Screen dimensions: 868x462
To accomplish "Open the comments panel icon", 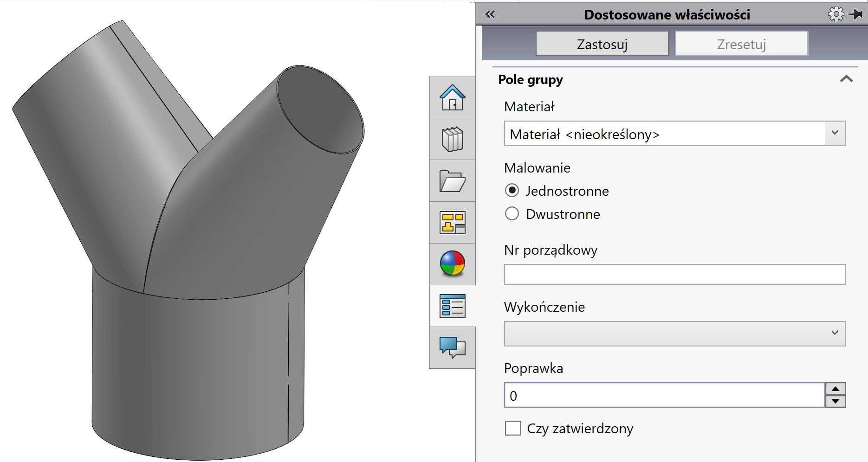I will point(453,347).
